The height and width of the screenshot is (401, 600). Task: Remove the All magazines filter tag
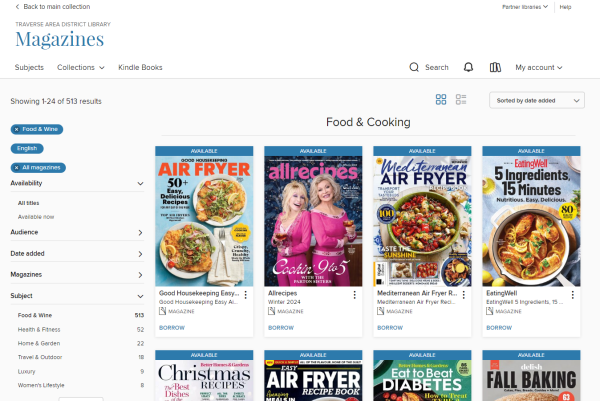17,167
